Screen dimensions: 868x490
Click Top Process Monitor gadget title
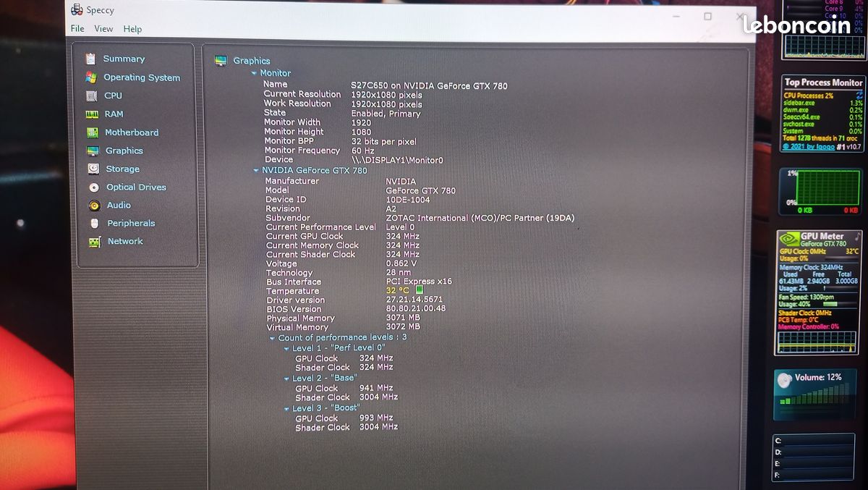[x=824, y=83]
